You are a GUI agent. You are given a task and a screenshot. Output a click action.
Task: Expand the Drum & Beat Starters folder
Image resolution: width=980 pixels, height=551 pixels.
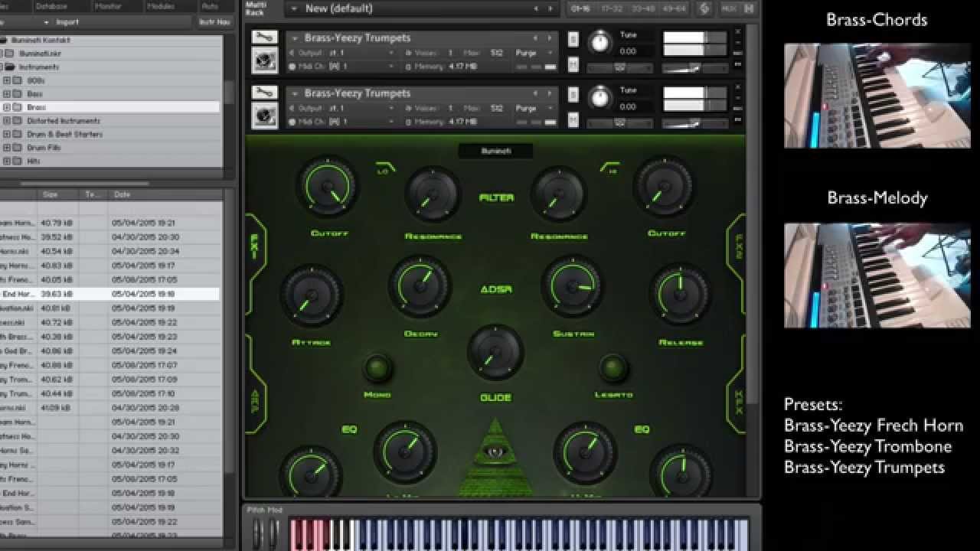pyautogui.click(x=7, y=134)
